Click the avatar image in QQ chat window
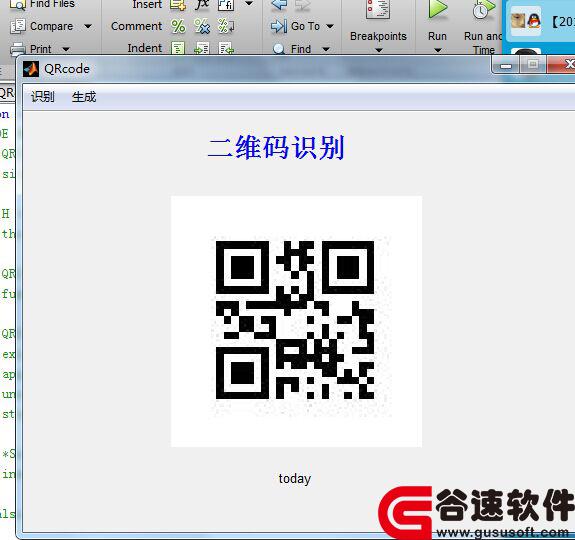The image size is (575, 540). tap(518, 21)
